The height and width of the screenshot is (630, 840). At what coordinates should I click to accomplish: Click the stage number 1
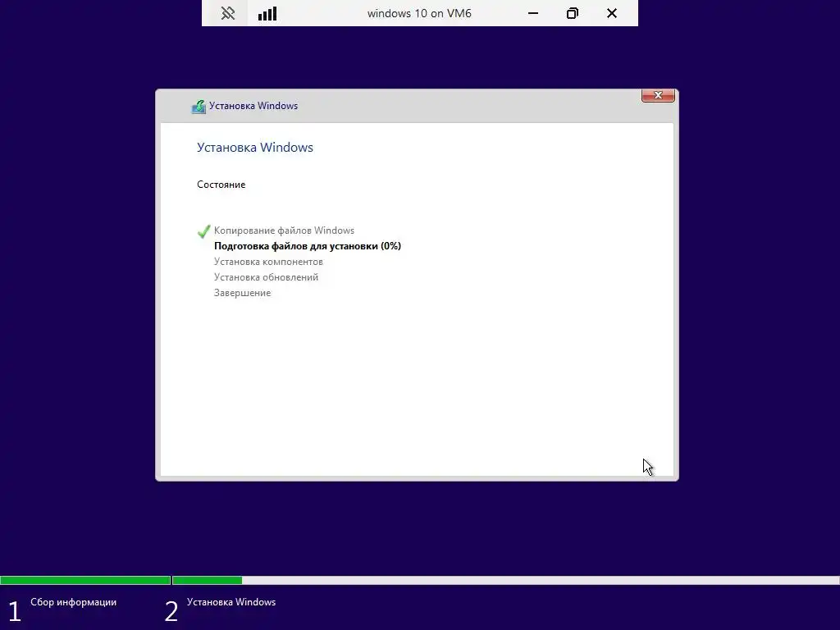(15, 611)
